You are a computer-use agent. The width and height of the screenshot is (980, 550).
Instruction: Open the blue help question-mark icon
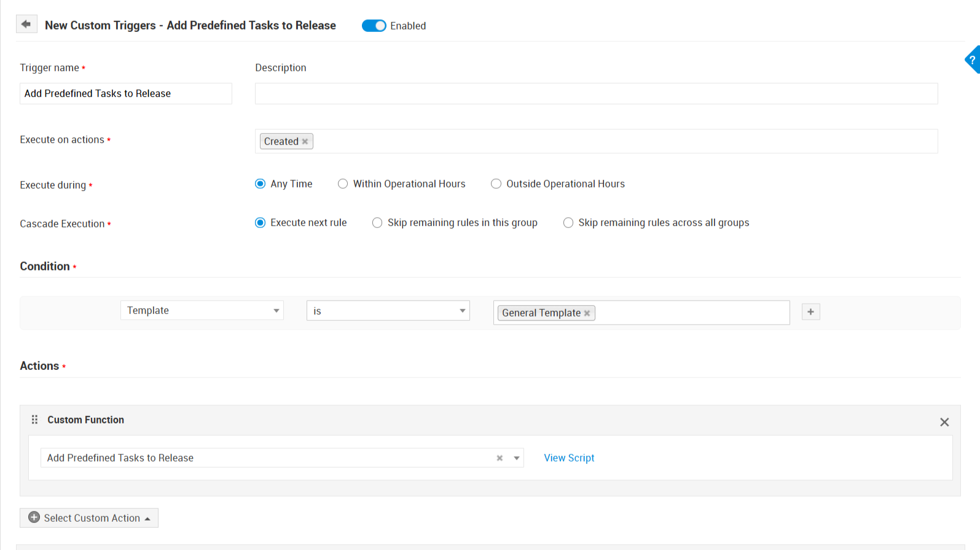972,60
